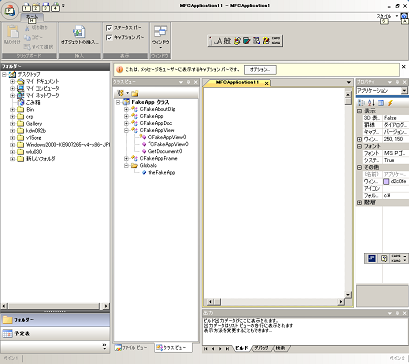Select the ~CFakeAppView() destructor item
This screenshot has height=364, width=409.
[165, 144]
